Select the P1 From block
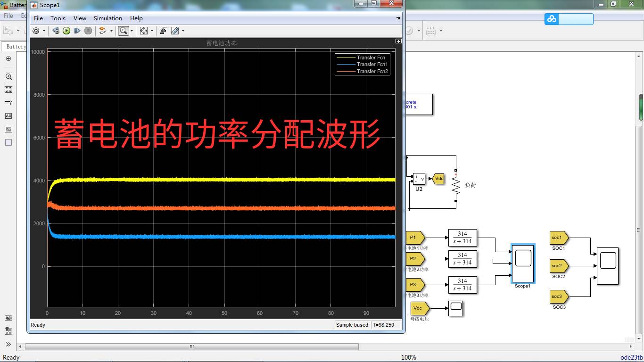Image resolution: width=644 pixels, height=362 pixels. (x=415, y=238)
